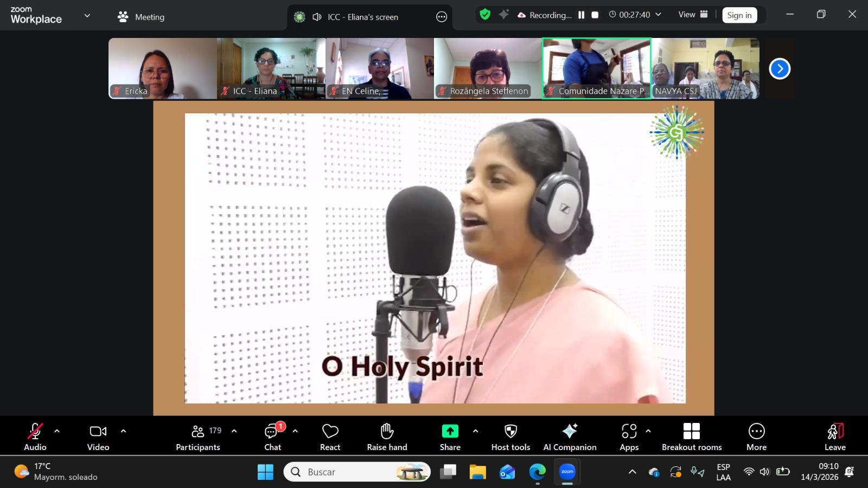Leave the meeting
Viewport: 868px width, 488px height.
click(x=835, y=436)
